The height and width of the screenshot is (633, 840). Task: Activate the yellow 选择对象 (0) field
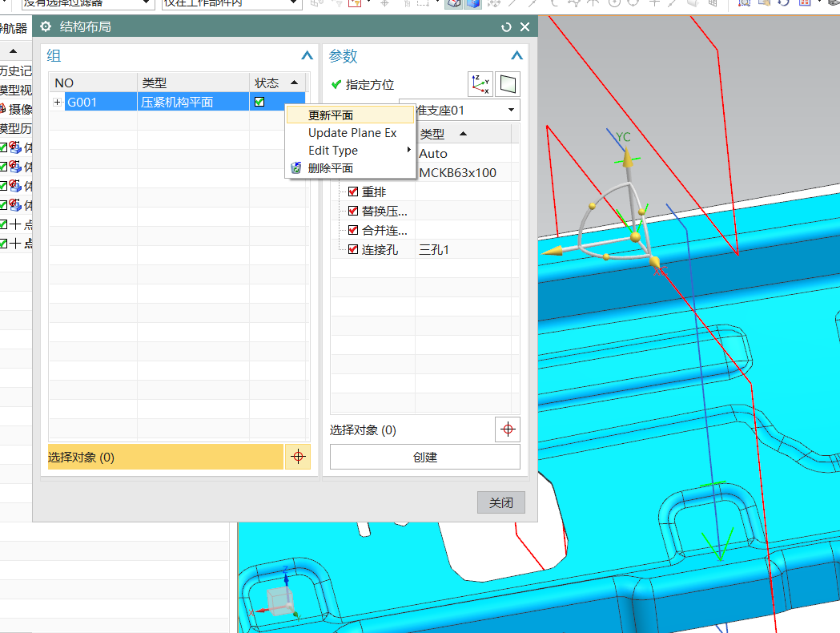[166, 457]
